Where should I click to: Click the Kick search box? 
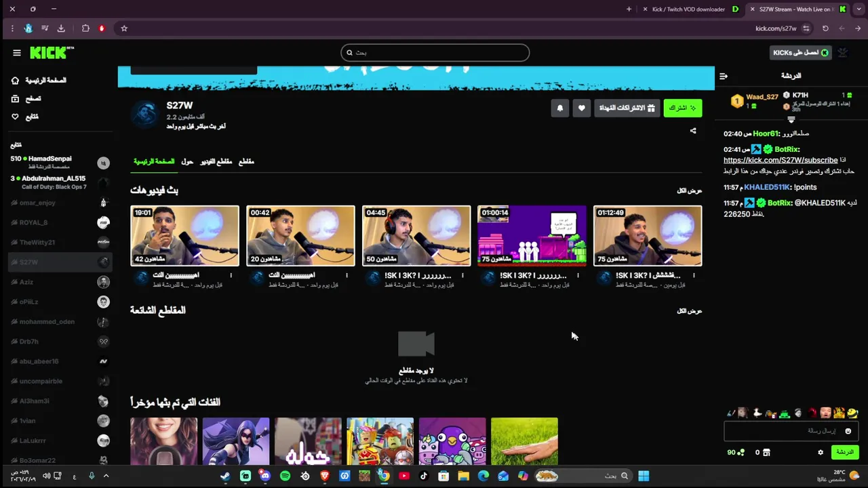pyautogui.click(x=435, y=52)
